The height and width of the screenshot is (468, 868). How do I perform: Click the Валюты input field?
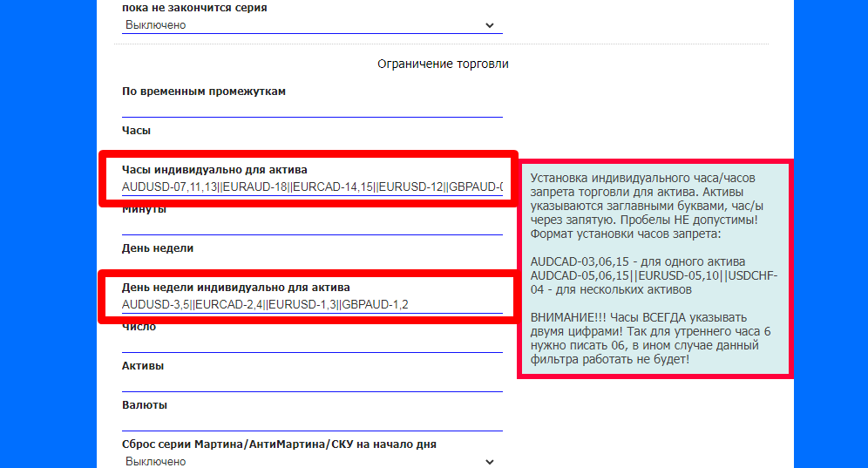pyautogui.click(x=312, y=423)
